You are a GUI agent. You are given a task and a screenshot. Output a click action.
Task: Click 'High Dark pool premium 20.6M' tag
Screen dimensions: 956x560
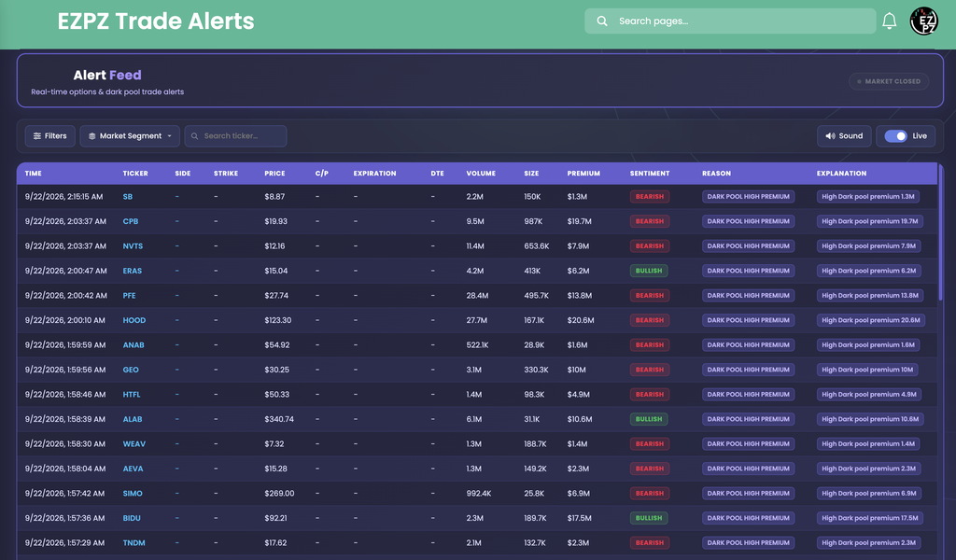pos(871,320)
